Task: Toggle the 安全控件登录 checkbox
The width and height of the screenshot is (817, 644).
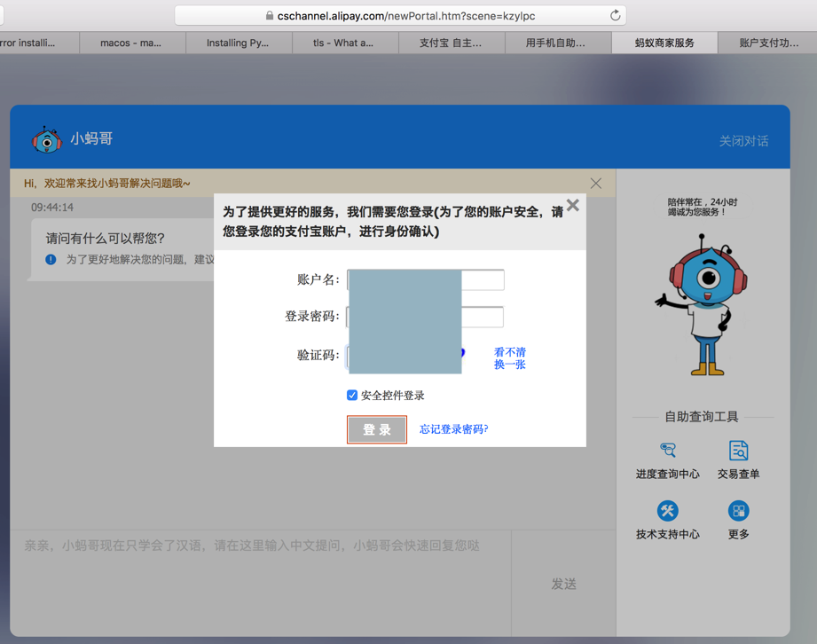Action: click(x=352, y=395)
